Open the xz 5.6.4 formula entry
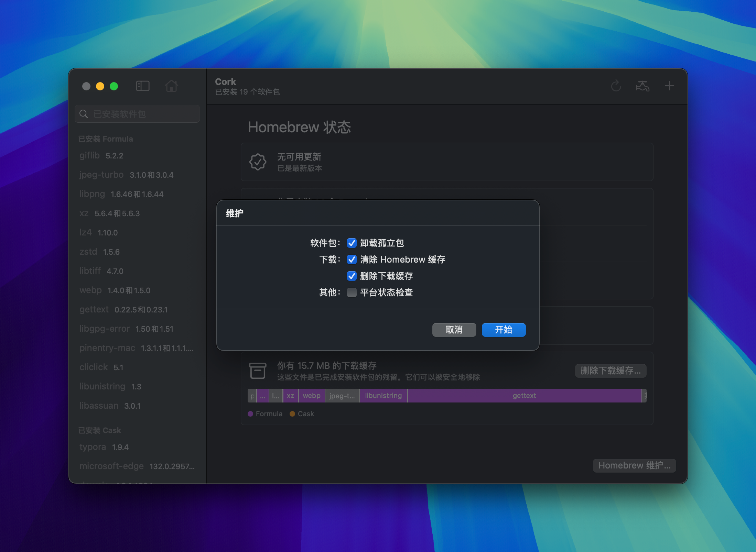Viewport: 756px width, 552px height. 137,213
